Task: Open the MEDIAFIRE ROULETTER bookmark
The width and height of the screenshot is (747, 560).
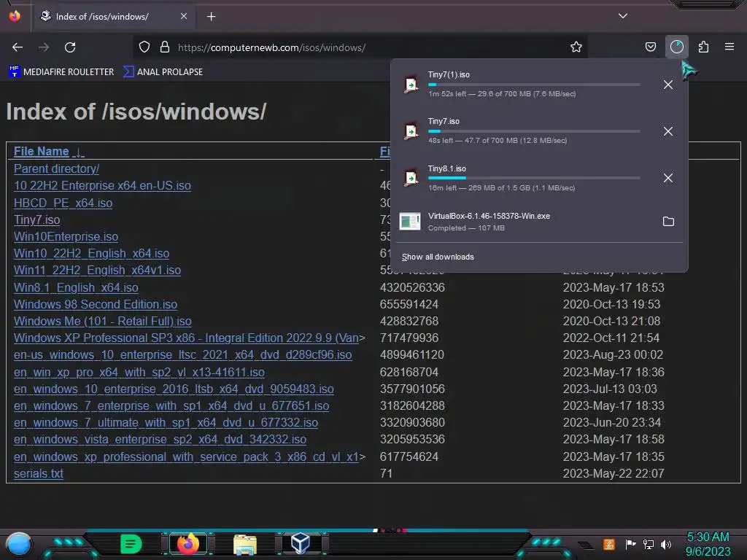Action: coord(61,72)
